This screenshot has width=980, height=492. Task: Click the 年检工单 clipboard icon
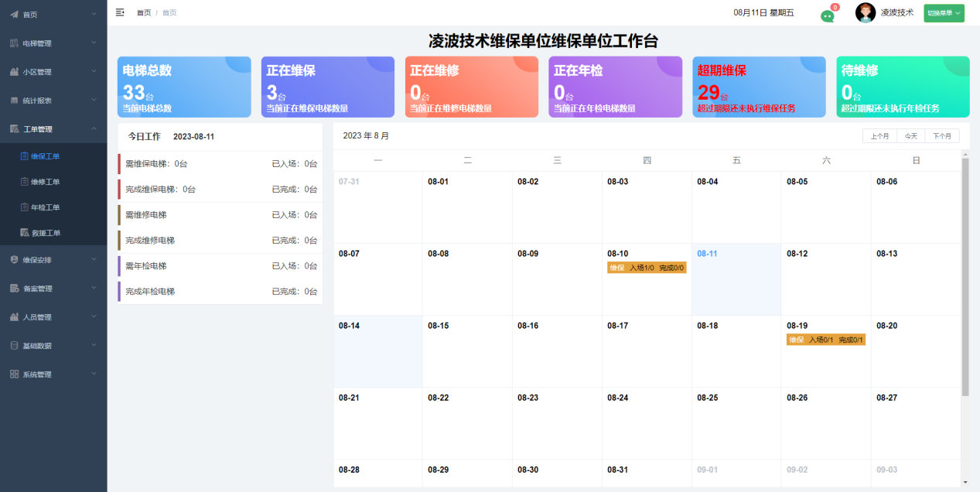pyautogui.click(x=24, y=207)
